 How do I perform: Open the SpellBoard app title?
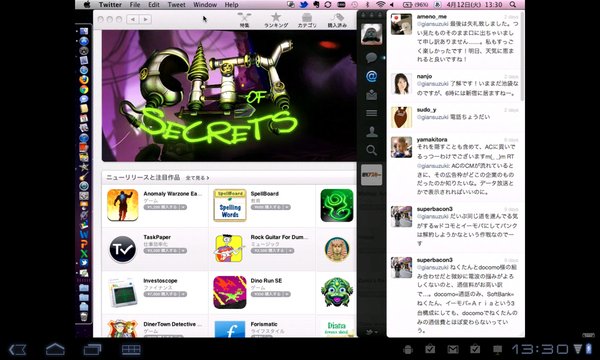(x=264, y=194)
